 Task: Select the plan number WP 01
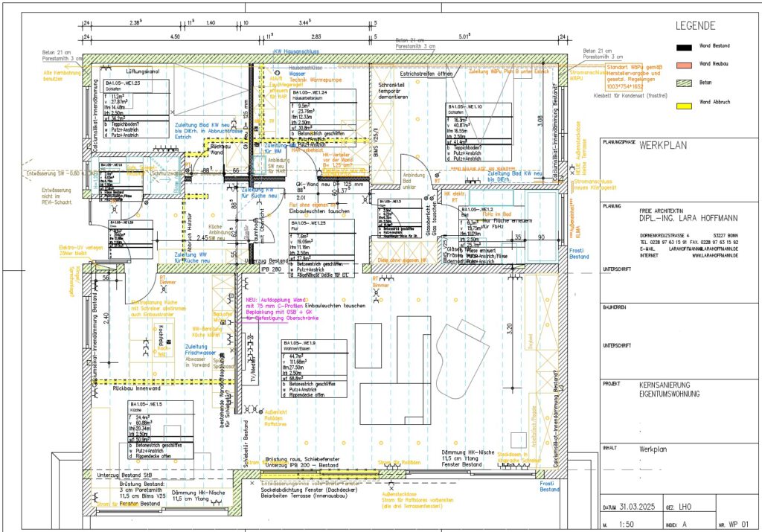737,524
